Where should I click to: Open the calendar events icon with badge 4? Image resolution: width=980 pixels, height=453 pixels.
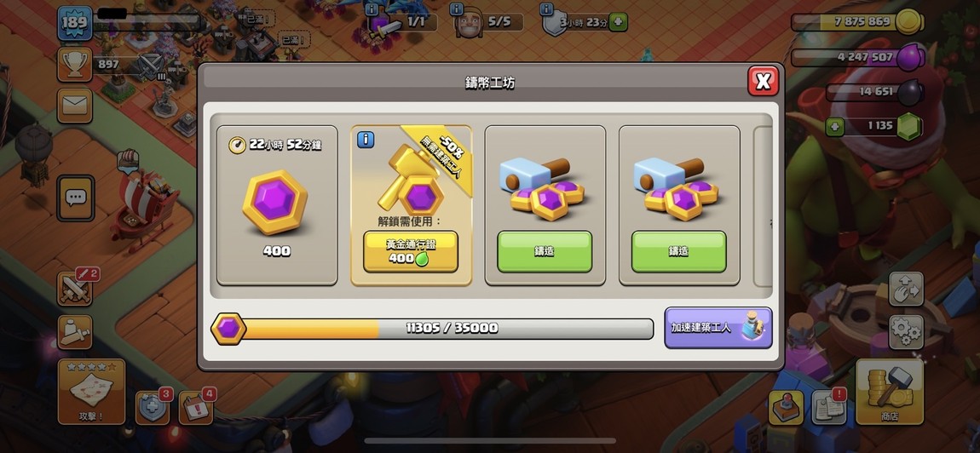click(x=196, y=408)
